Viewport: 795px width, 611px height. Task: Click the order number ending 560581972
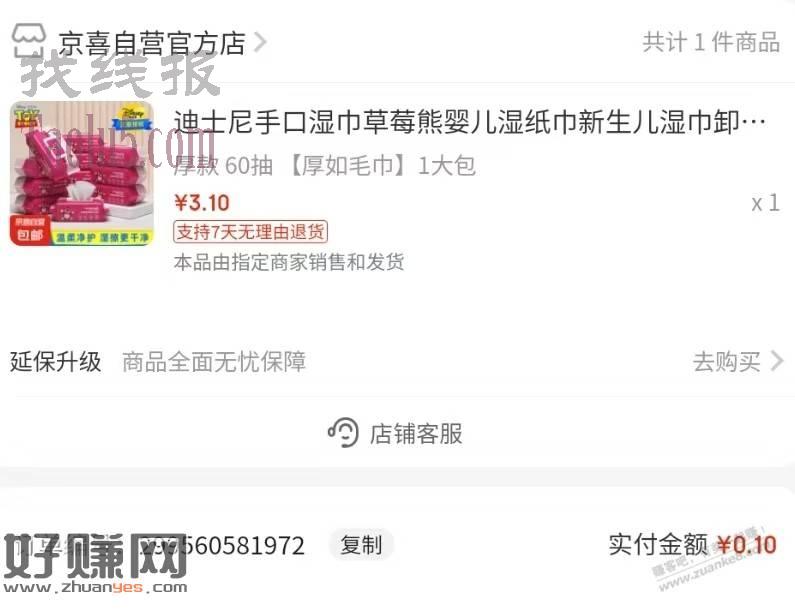(222, 546)
